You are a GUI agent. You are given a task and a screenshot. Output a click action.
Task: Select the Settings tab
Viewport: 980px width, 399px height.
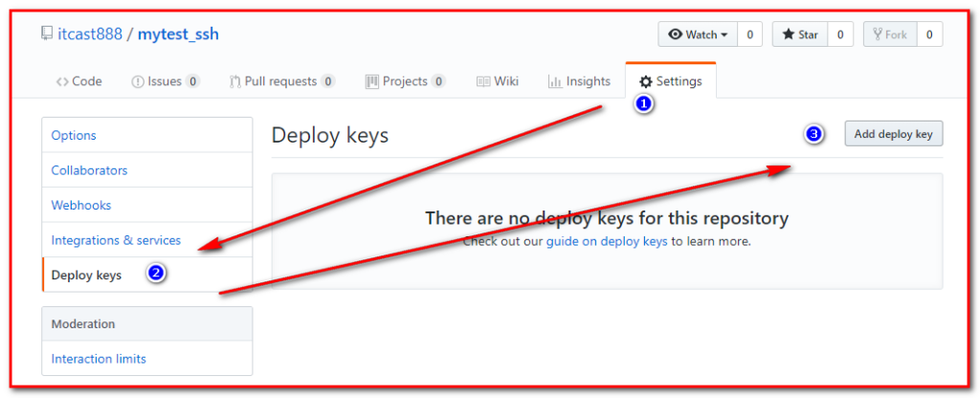point(671,81)
